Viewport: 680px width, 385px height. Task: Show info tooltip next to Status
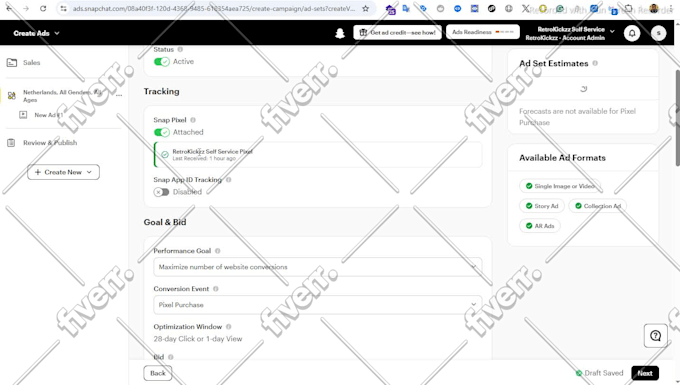point(180,49)
